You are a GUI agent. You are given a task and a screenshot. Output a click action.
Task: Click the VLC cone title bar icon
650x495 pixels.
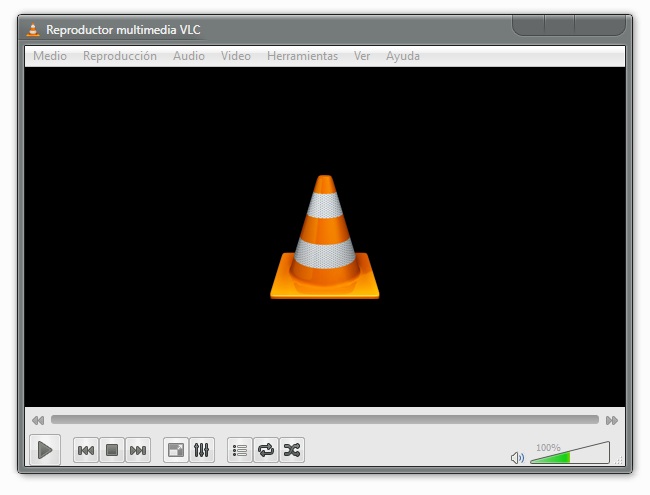coord(33,30)
